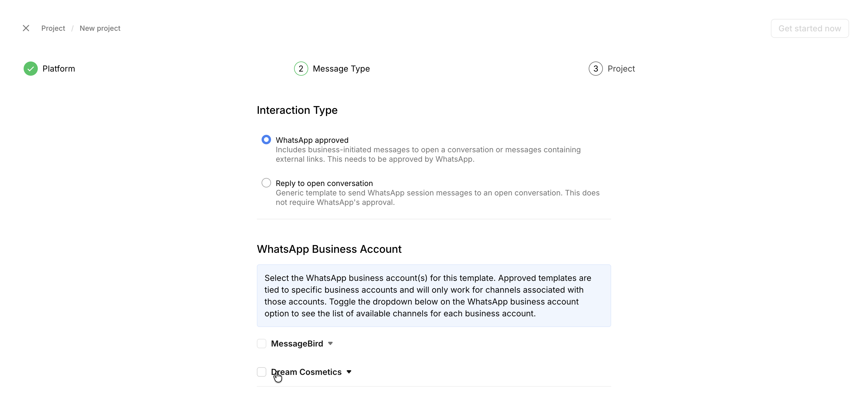
Task: Click the New project breadcrumb
Action: tap(100, 28)
